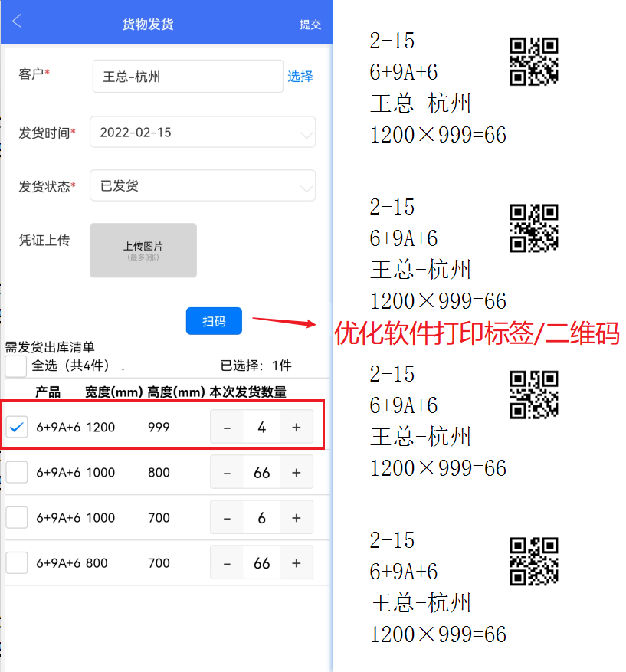Click the 宽度(mm) column header

[x=113, y=392]
